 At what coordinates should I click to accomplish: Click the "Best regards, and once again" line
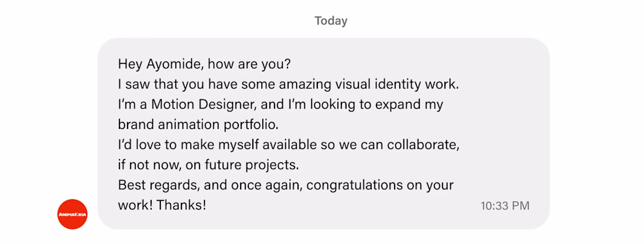286,185
